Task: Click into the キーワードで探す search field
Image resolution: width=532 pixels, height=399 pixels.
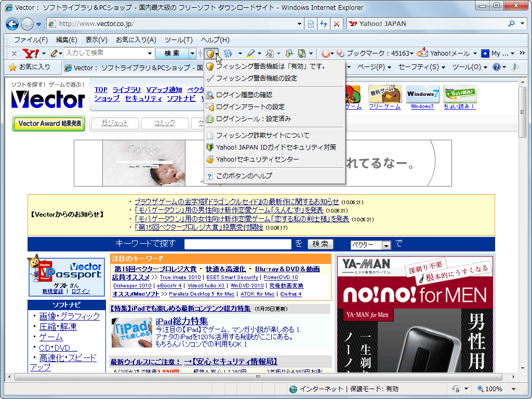Action: click(x=238, y=244)
